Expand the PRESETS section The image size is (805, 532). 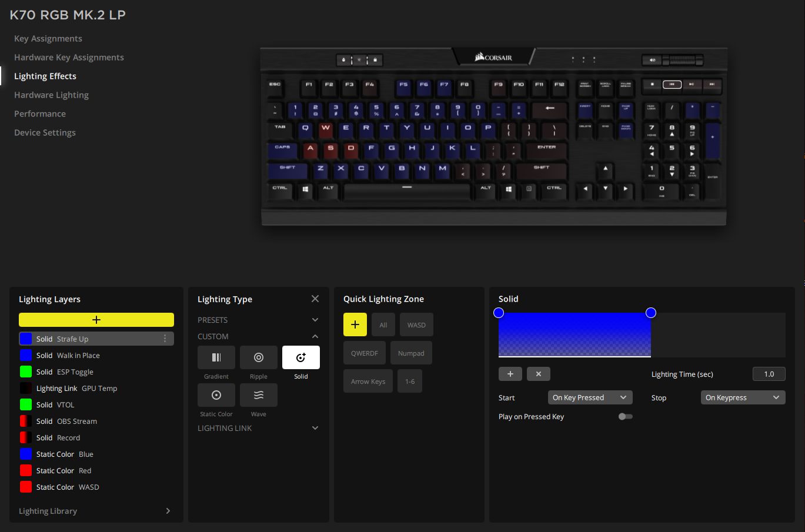258,320
